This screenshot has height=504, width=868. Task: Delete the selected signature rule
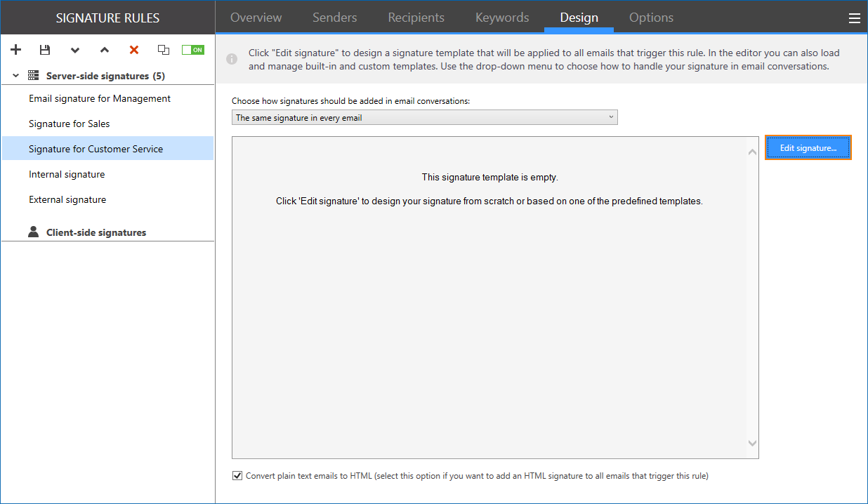[133, 49]
